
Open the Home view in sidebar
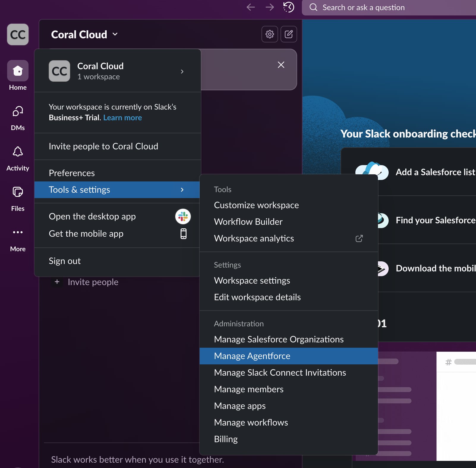click(18, 71)
